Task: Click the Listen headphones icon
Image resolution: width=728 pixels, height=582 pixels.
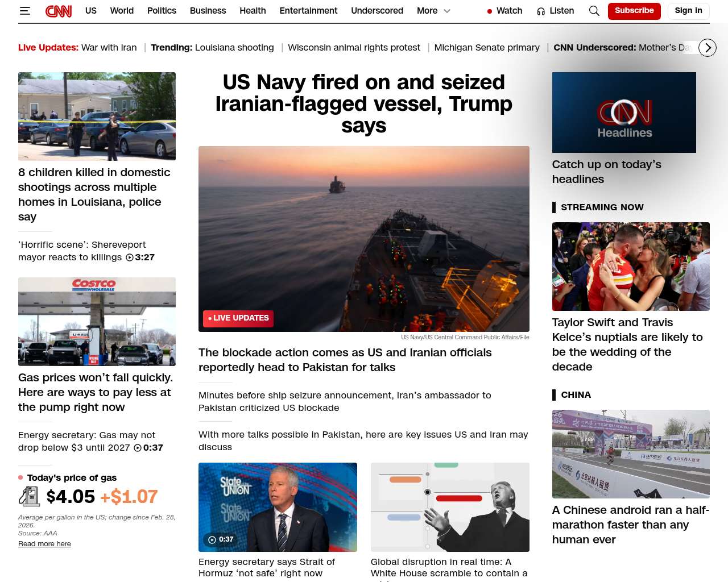Action: click(541, 11)
